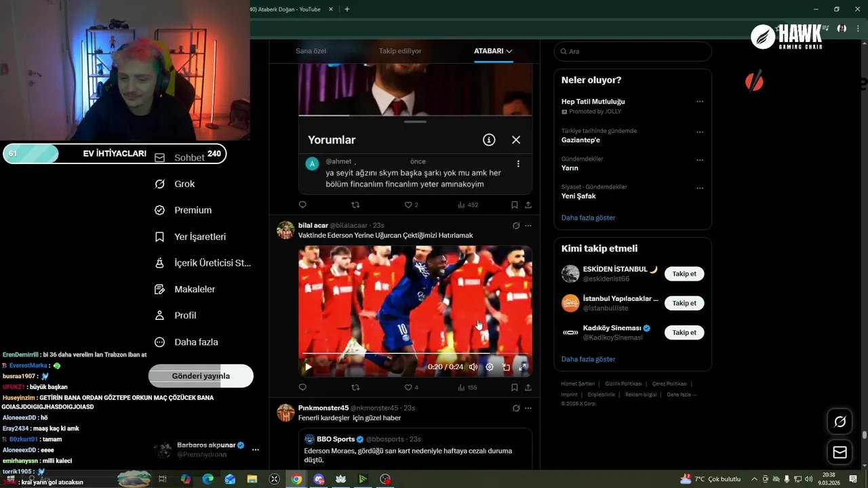Expand the Daha fazla sidebar menu

186,342
